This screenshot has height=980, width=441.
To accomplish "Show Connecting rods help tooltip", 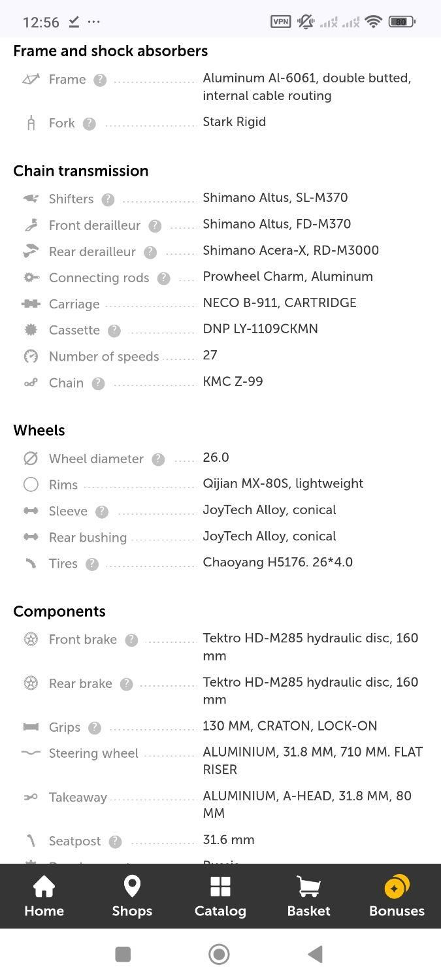I will (163, 278).
